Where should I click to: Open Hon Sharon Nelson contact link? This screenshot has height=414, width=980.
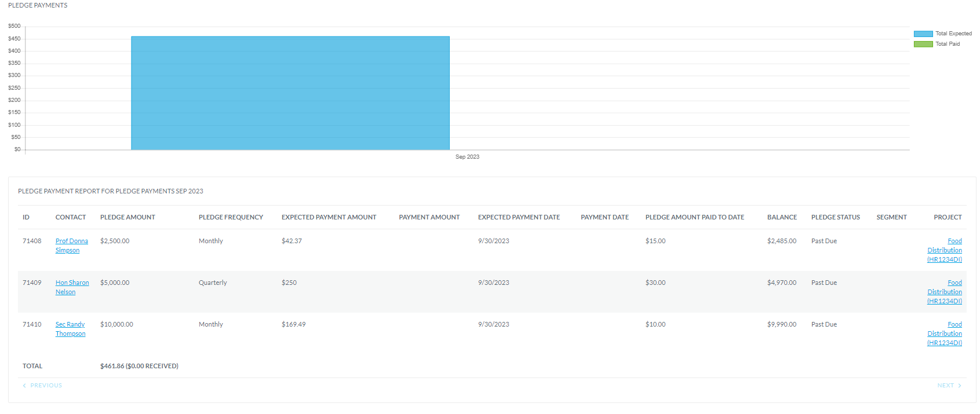pos(72,287)
